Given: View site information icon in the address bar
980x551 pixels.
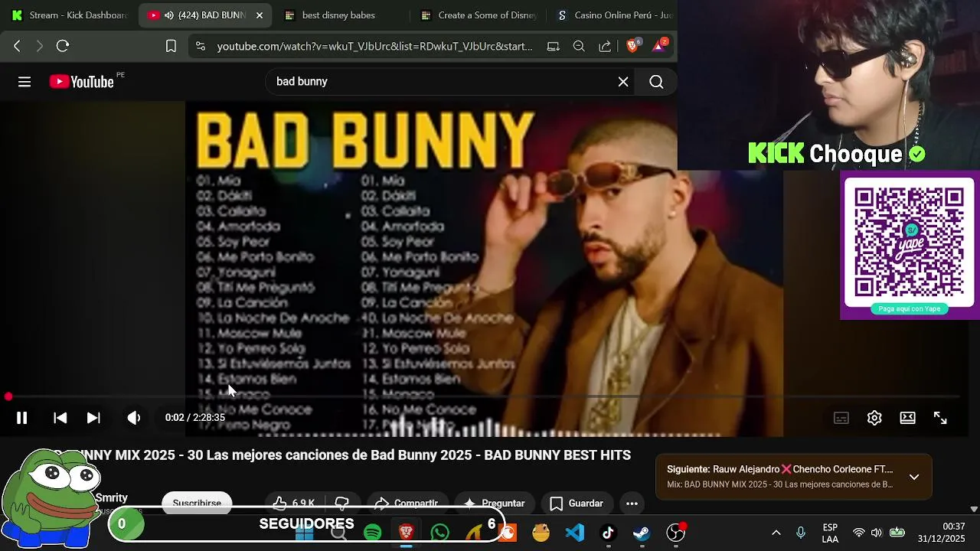Looking at the screenshot, I should tap(201, 46).
